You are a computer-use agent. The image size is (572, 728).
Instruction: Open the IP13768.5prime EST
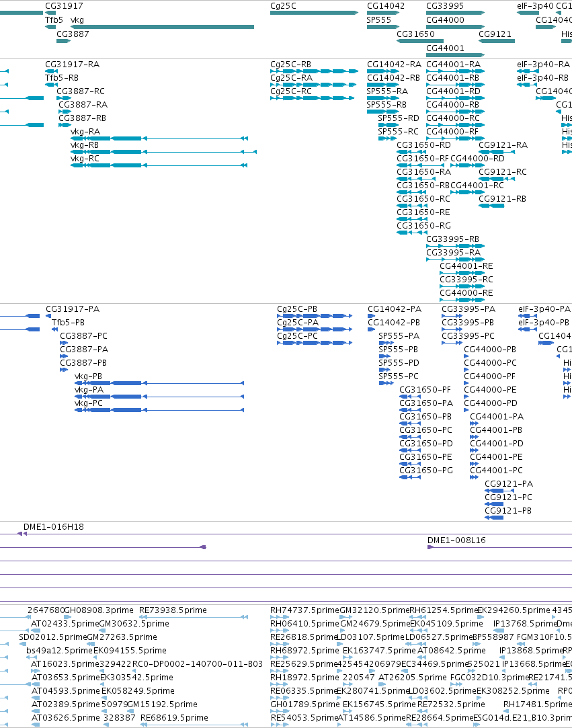click(499, 631)
